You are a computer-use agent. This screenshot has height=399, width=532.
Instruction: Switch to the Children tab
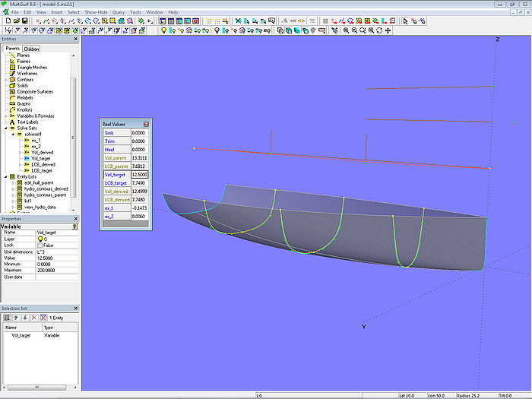pos(30,49)
